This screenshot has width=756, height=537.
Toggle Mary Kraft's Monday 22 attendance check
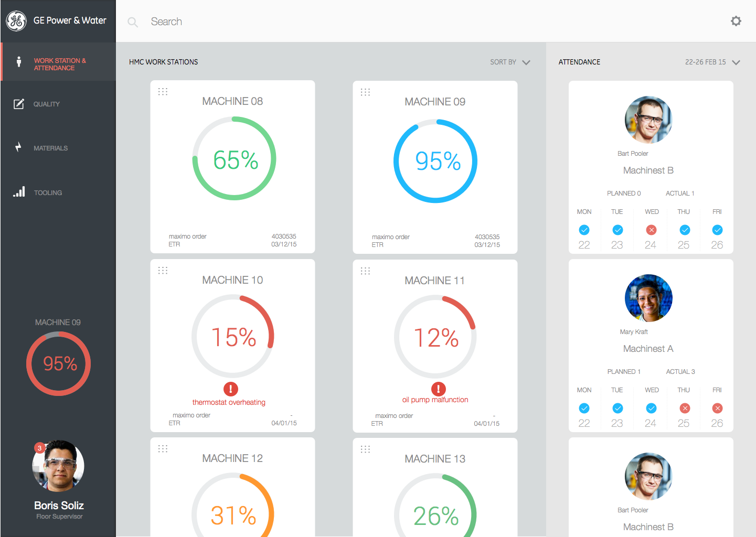(x=584, y=409)
